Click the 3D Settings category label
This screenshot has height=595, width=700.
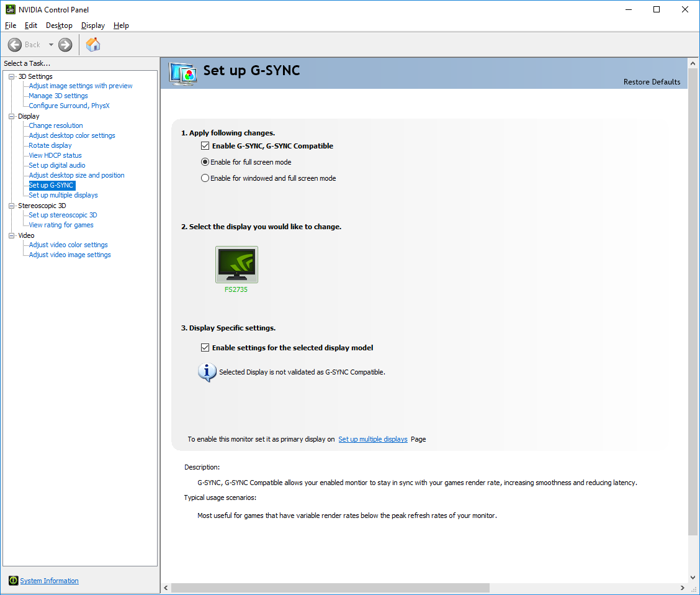click(35, 76)
